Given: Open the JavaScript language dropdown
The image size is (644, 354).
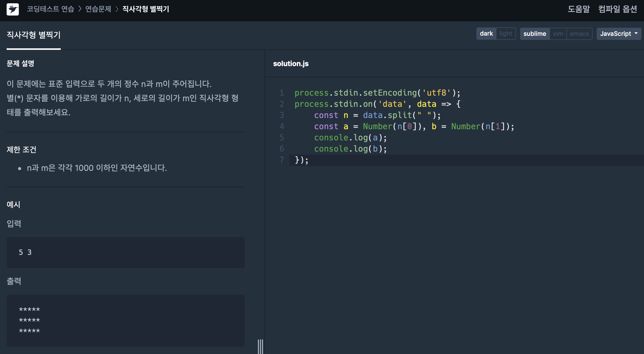Looking at the screenshot, I should (616, 34).
